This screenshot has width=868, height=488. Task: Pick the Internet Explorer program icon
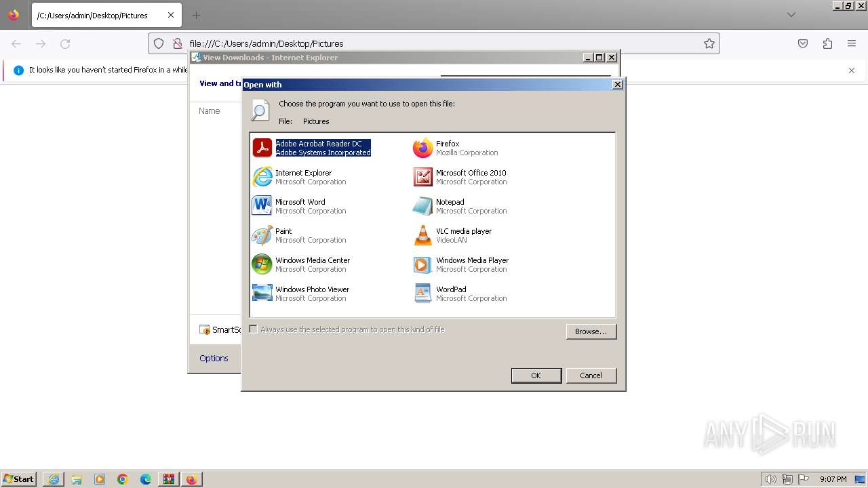pos(262,177)
